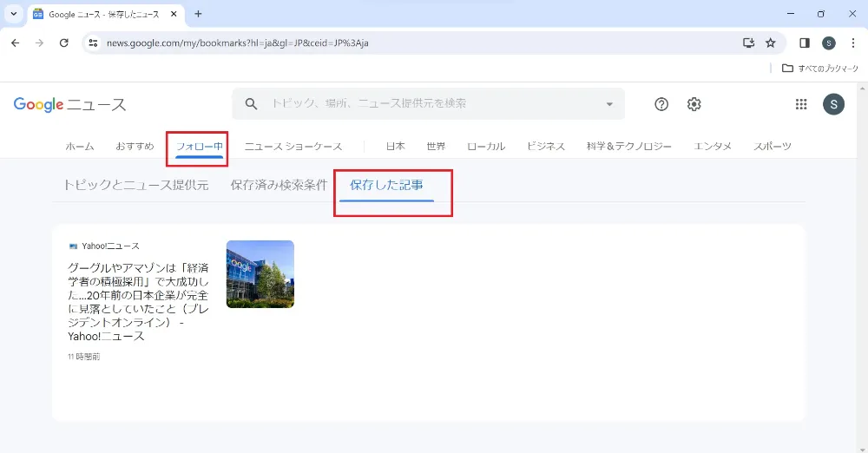Viewport: 868px width, 453px height.
Task: Open スポーツ news section
Action: [773, 146]
